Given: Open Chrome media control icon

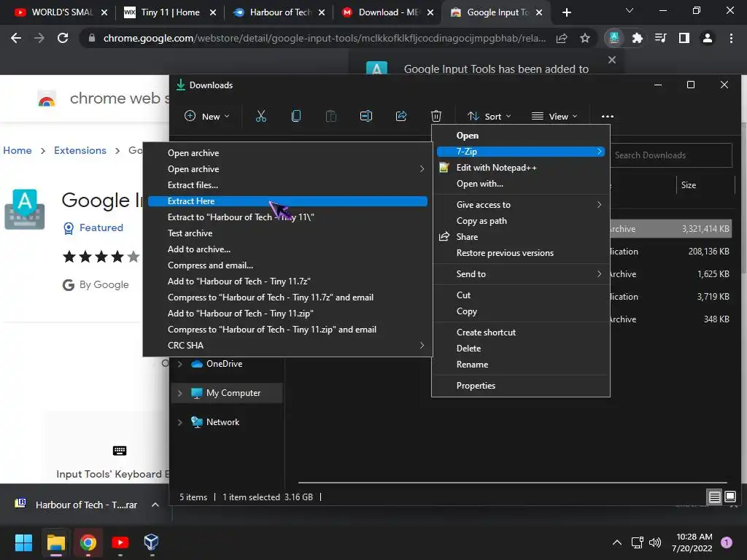Looking at the screenshot, I should [x=660, y=38].
